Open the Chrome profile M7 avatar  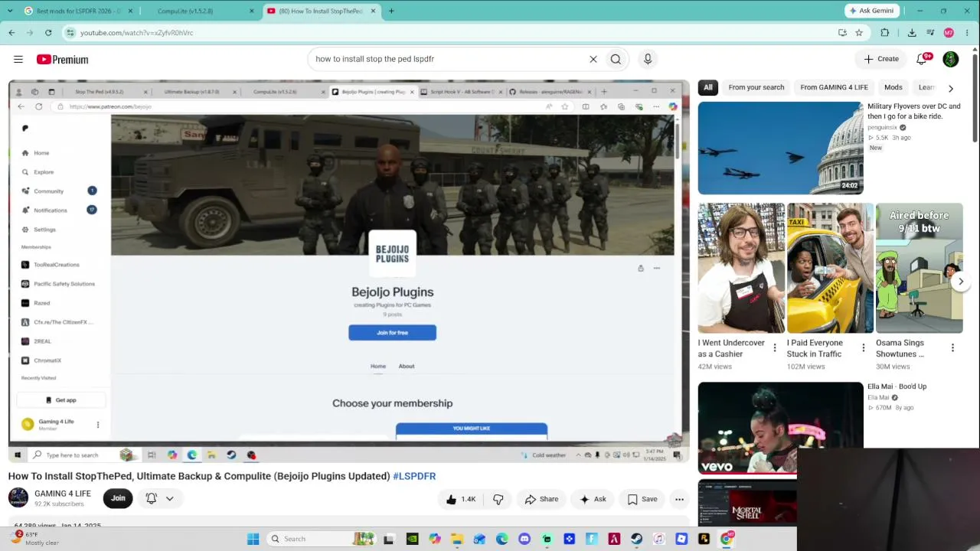pyautogui.click(x=949, y=32)
